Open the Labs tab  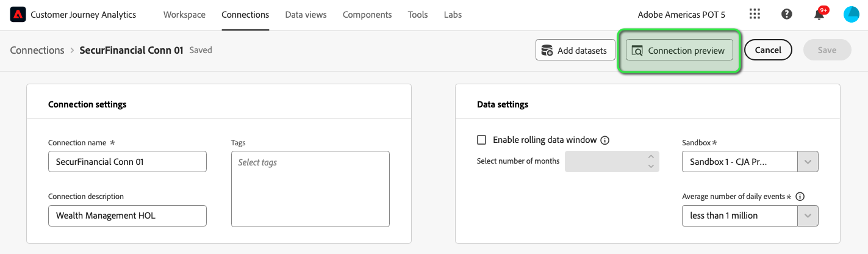point(453,15)
